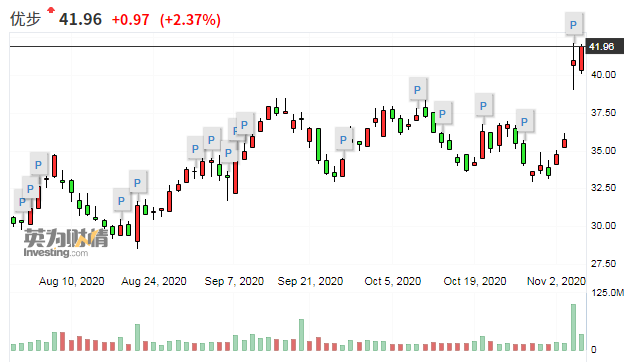Open the P marker just right of Oct 5 peak
Screen dimensions: 643x362
[442, 114]
